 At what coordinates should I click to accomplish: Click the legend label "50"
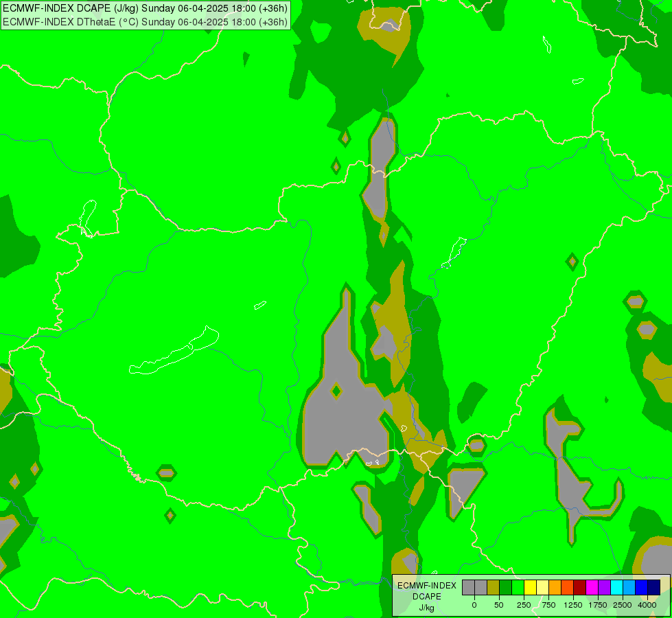[499, 605]
